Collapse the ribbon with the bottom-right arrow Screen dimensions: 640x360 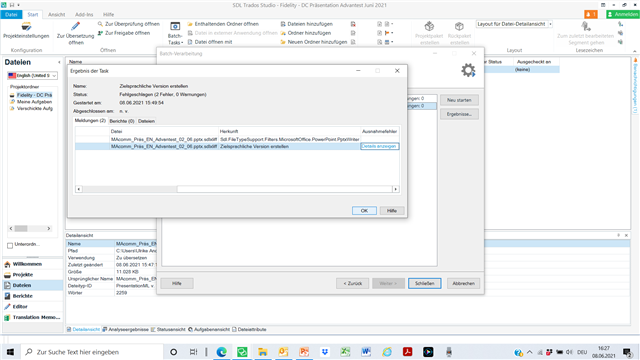[x=635, y=51]
